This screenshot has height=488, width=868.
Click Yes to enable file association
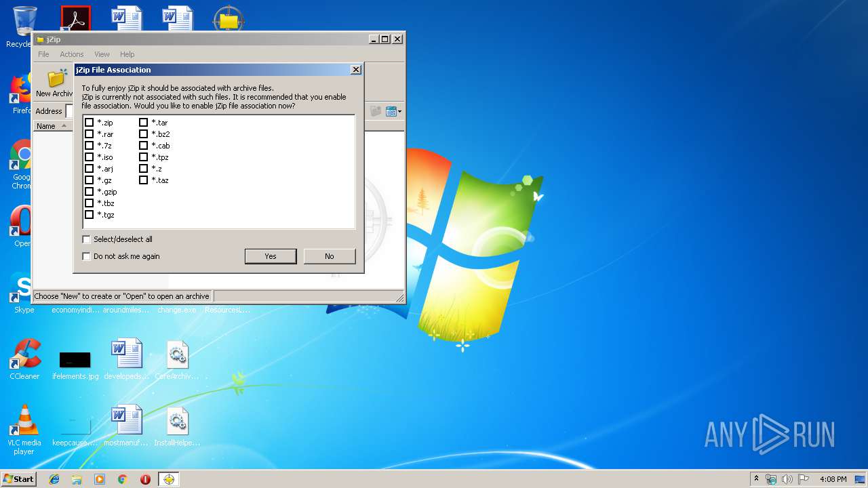coord(271,256)
